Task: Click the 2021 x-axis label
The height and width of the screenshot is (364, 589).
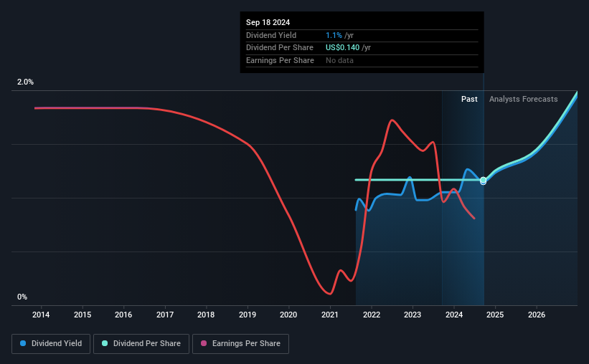Action: click(330, 315)
